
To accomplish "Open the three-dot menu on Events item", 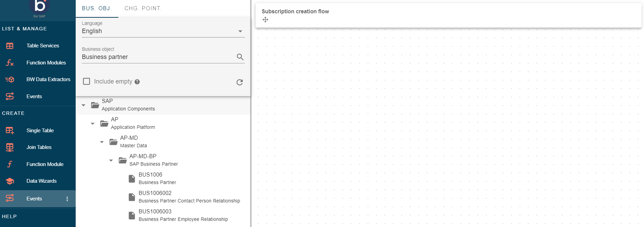I will (67, 199).
